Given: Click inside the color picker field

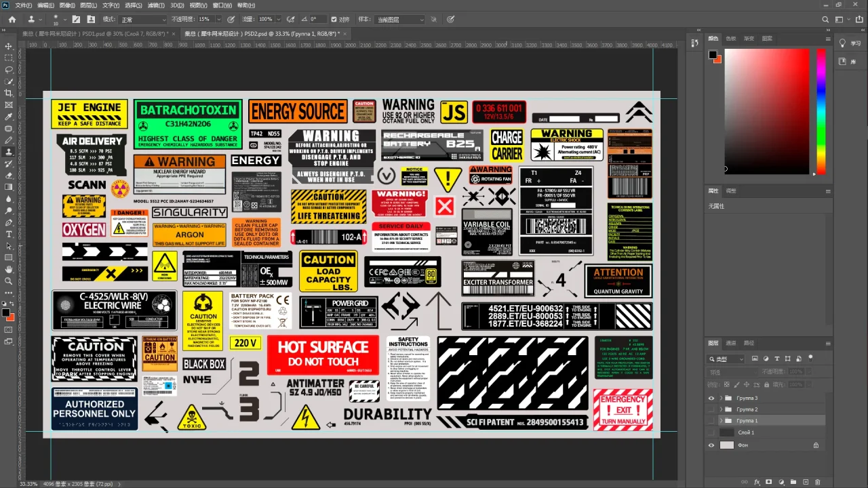Looking at the screenshot, I should [767, 112].
